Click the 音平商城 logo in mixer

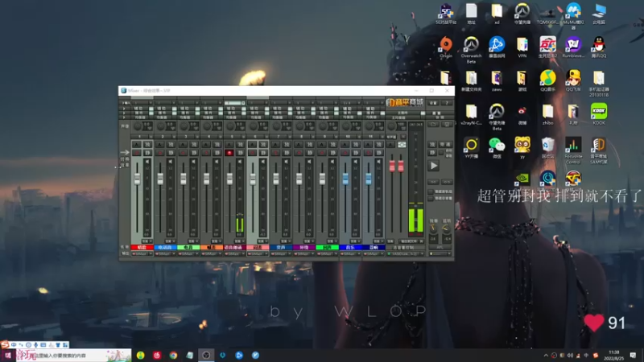click(405, 102)
